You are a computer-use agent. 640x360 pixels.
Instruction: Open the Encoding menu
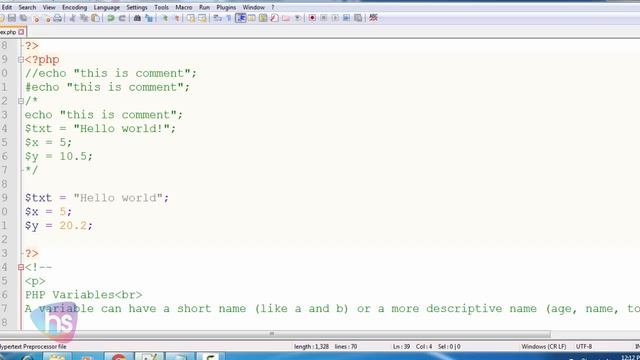[74, 7]
